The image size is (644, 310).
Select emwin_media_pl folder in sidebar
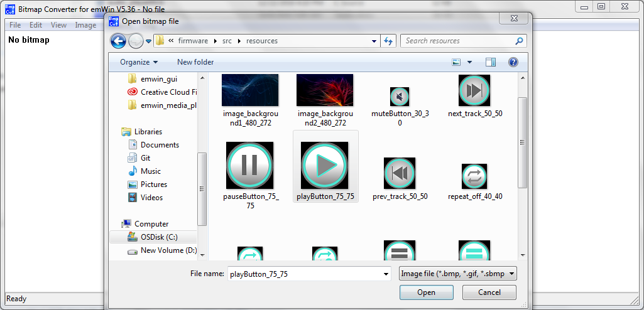[x=162, y=105]
